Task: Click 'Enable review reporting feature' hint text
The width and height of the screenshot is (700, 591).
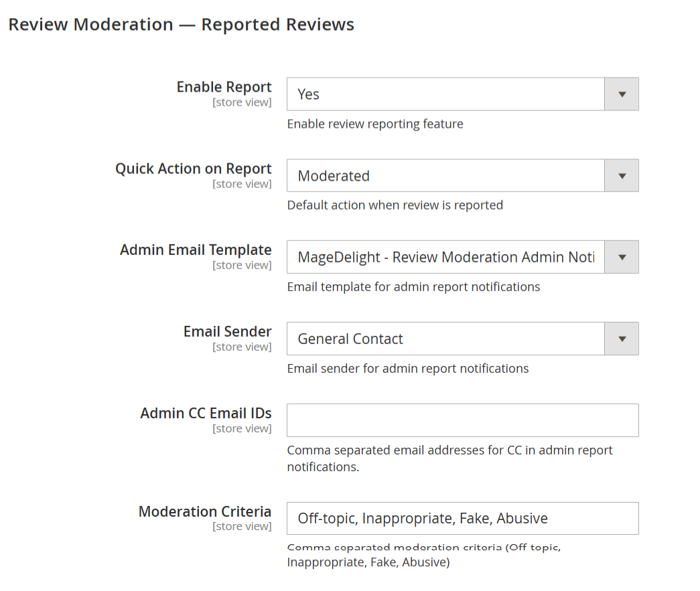Action: pos(375,124)
